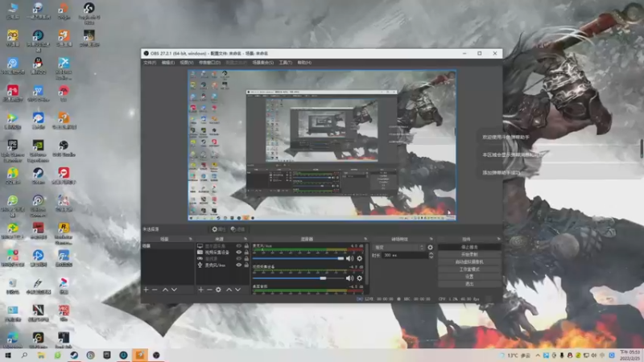Mute 麦克风/Aux in the audio mixer

click(x=349, y=258)
